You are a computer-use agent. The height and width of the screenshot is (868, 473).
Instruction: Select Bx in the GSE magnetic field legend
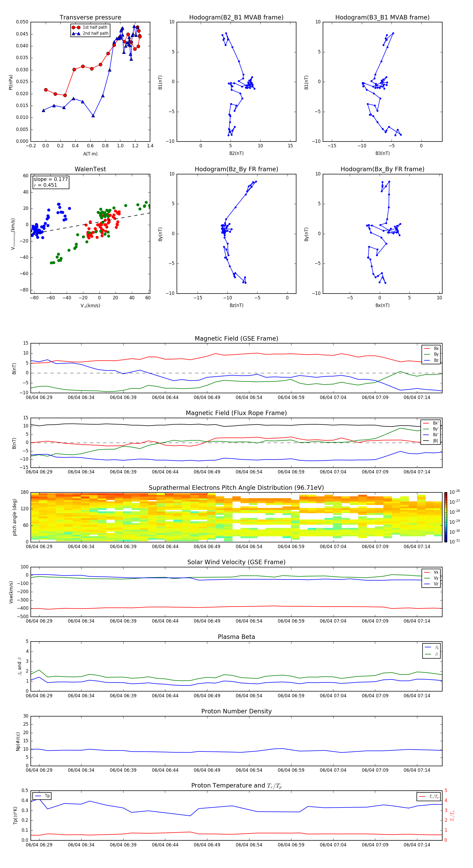(431, 349)
